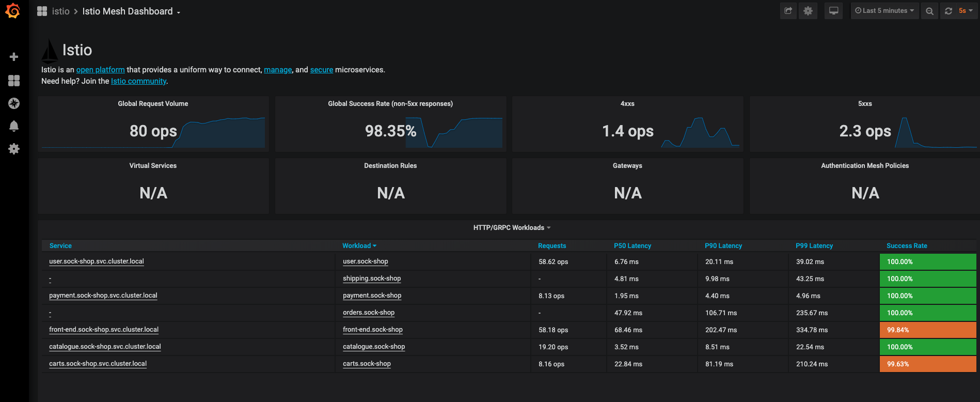Sort by the P90 Latency column header
The image size is (980, 402).
coord(723,246)
